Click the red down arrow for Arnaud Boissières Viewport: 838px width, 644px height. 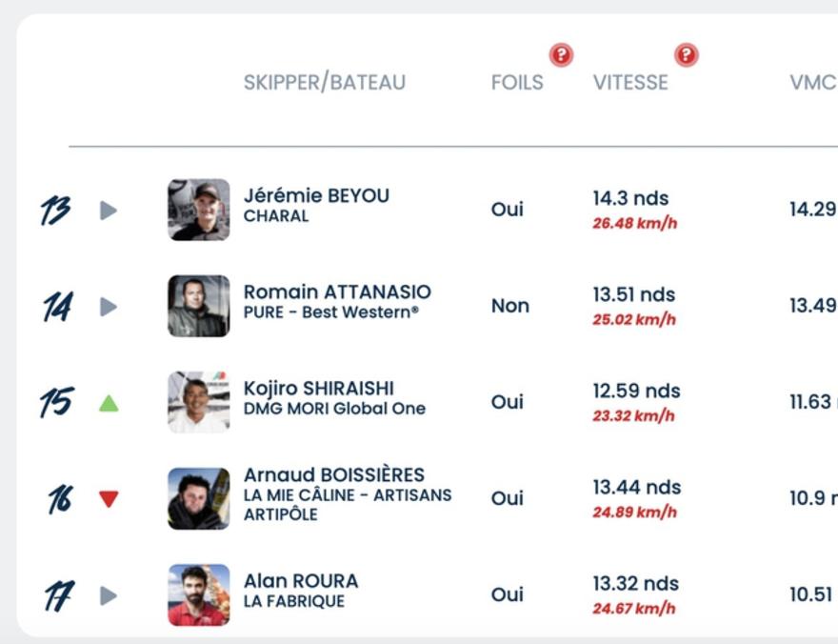(x=109, y=499)
